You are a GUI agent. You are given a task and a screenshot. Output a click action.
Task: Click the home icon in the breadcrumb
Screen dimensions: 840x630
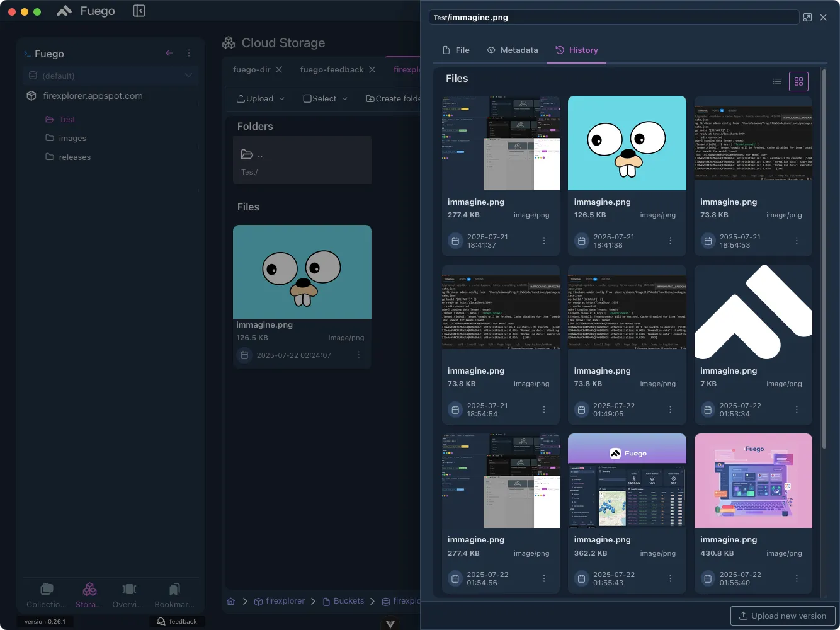pos(231,601)
